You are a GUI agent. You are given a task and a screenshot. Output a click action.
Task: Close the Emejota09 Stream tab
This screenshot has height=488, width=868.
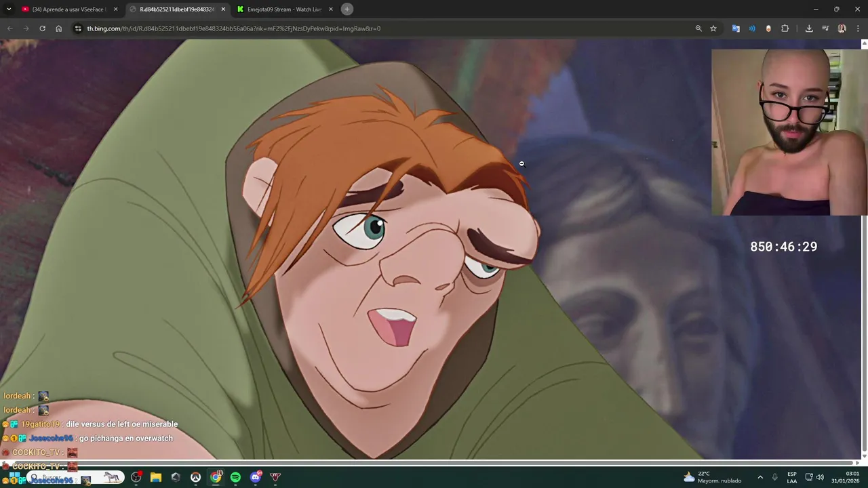click(331, 9)
